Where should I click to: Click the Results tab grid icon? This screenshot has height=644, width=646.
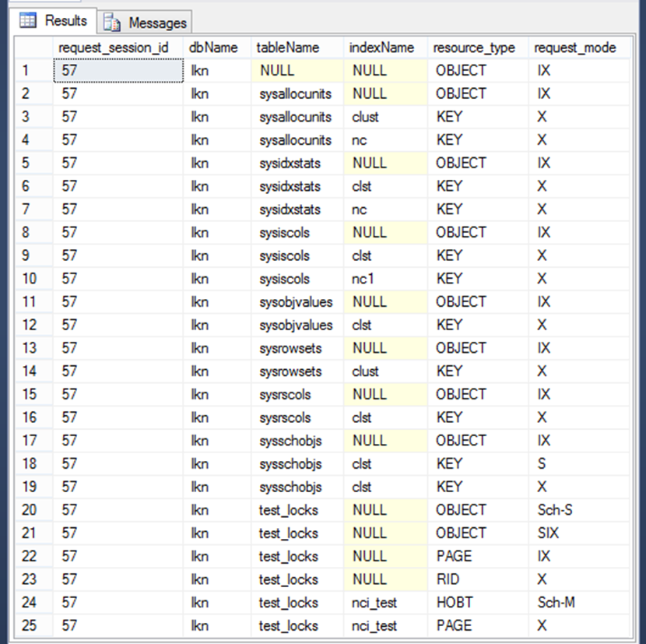[x=29, y=22]
